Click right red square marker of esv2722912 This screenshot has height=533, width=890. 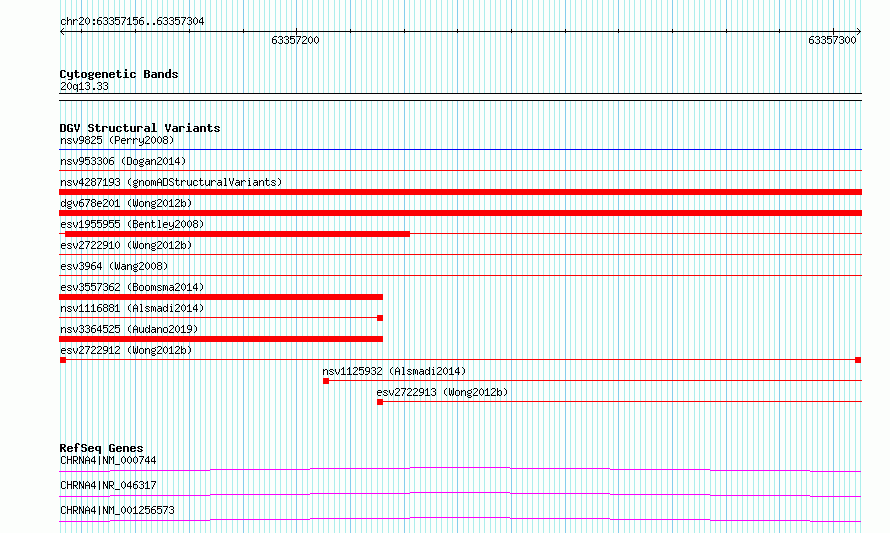point(858,360)
